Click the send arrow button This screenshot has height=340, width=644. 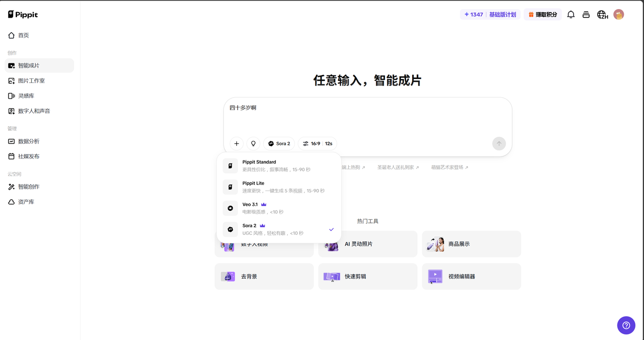pos(499,143)
